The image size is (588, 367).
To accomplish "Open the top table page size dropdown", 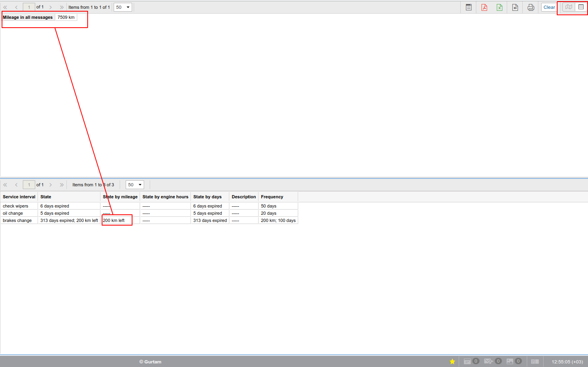I will [123, 7].
